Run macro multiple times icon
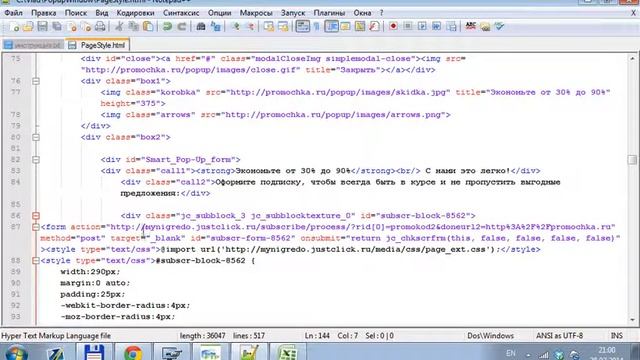Viewport: 640px width, 360px height. click(x=436, y=27)
